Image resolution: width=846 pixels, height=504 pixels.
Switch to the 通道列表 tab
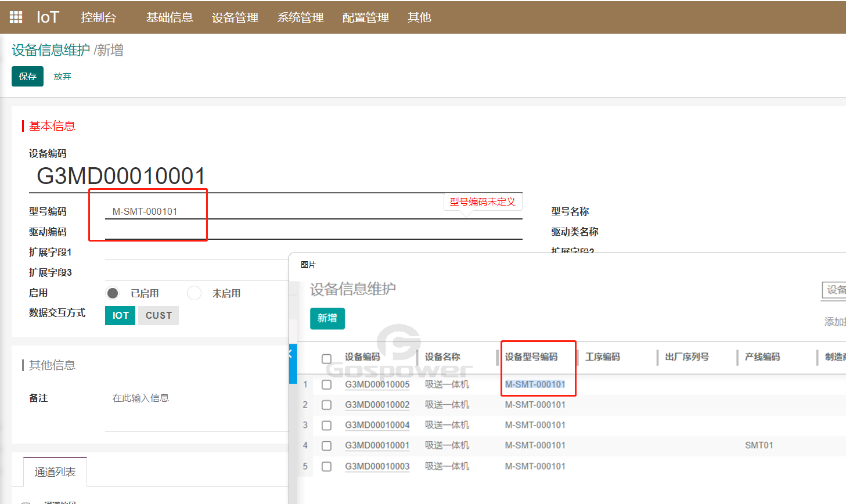[55, 472]
